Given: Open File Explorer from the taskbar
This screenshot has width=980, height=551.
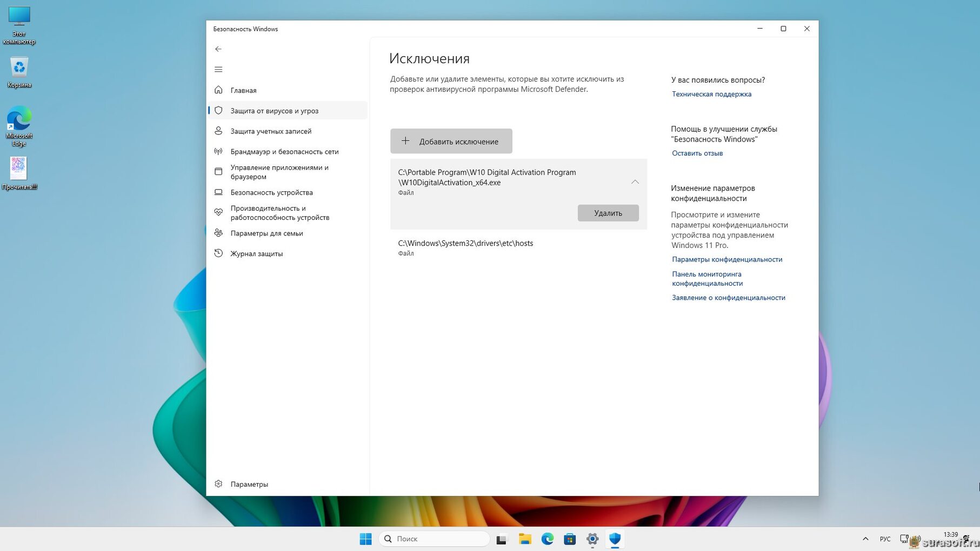Looking at the screenshot, I should 524,539.
